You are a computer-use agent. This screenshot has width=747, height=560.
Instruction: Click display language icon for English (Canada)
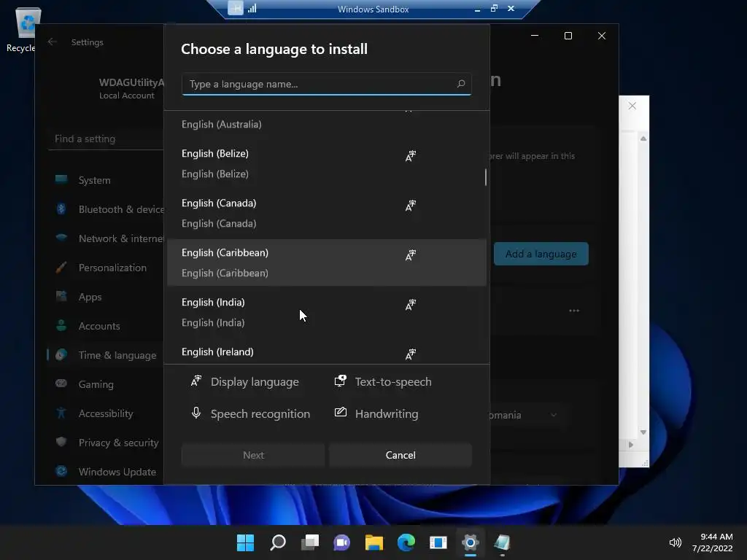(x=410, y=206)
